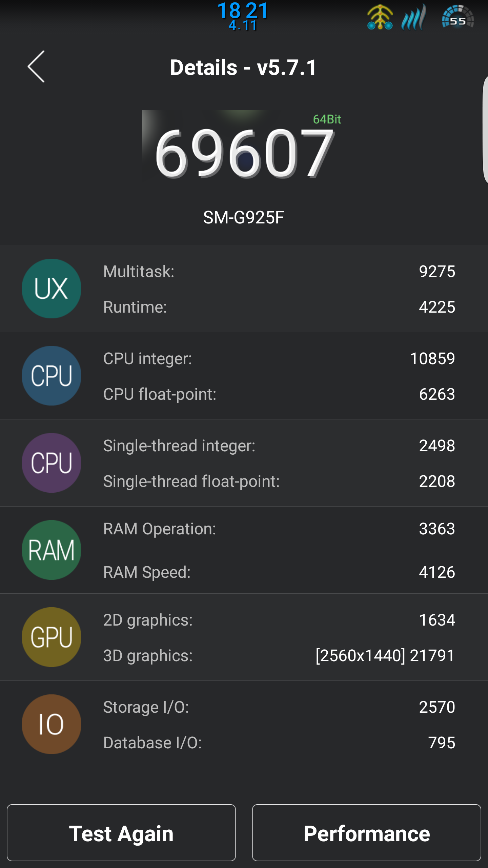Screen dimensions: 488x868
Task: Tap the clock showing 18 21
Action: click(243, 11)
